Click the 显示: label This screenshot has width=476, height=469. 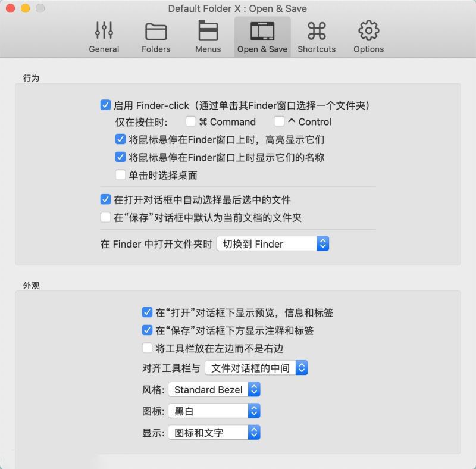[x=154, y=433]
